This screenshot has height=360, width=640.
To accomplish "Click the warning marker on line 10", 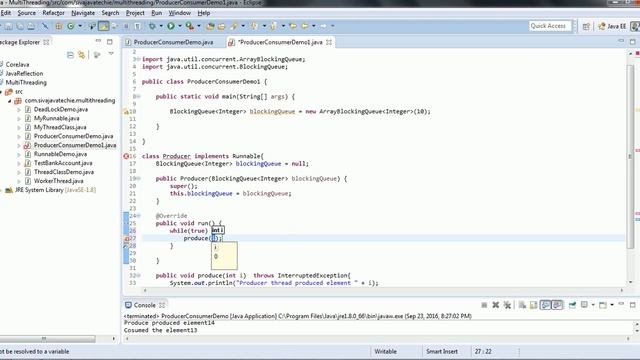I will (126, 111).
